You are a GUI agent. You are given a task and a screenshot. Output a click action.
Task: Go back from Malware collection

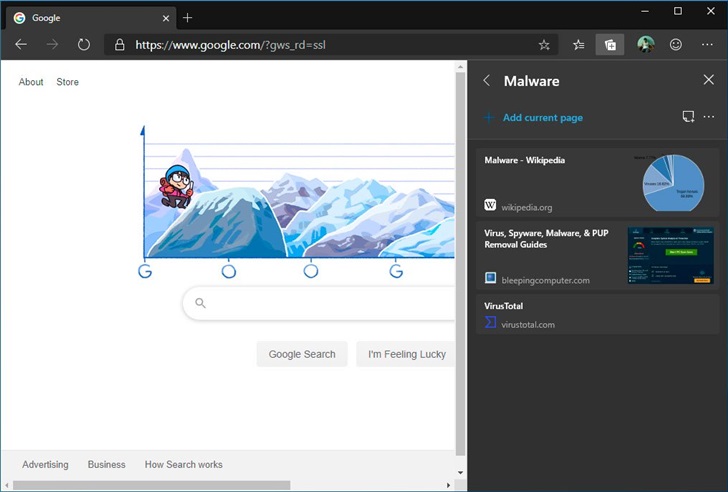487,81
